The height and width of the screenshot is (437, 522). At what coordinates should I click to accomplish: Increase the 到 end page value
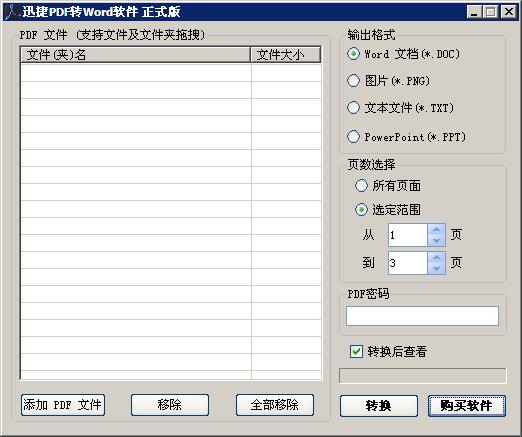click(x=436, y=257)
